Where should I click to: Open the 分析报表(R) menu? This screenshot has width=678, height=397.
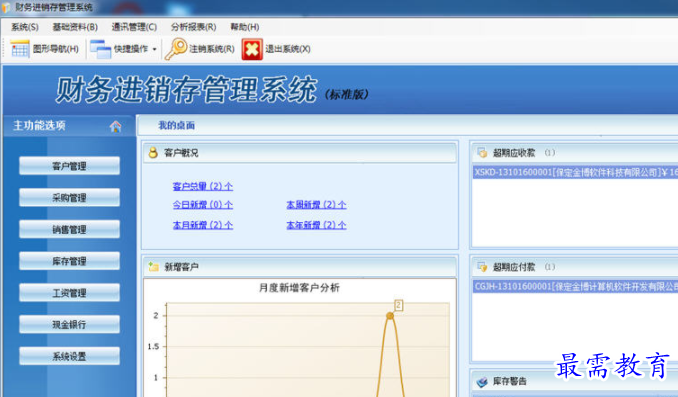coord(193,27)
